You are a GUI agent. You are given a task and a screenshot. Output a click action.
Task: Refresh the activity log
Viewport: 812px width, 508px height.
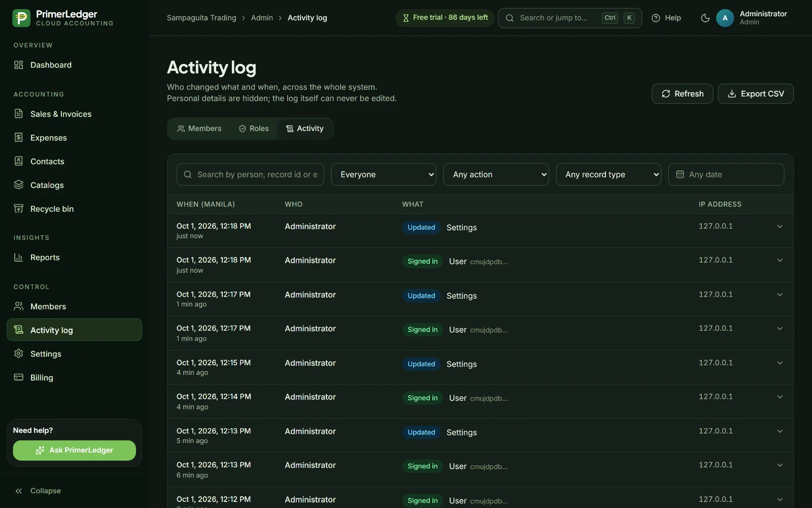tap(682, 94)
